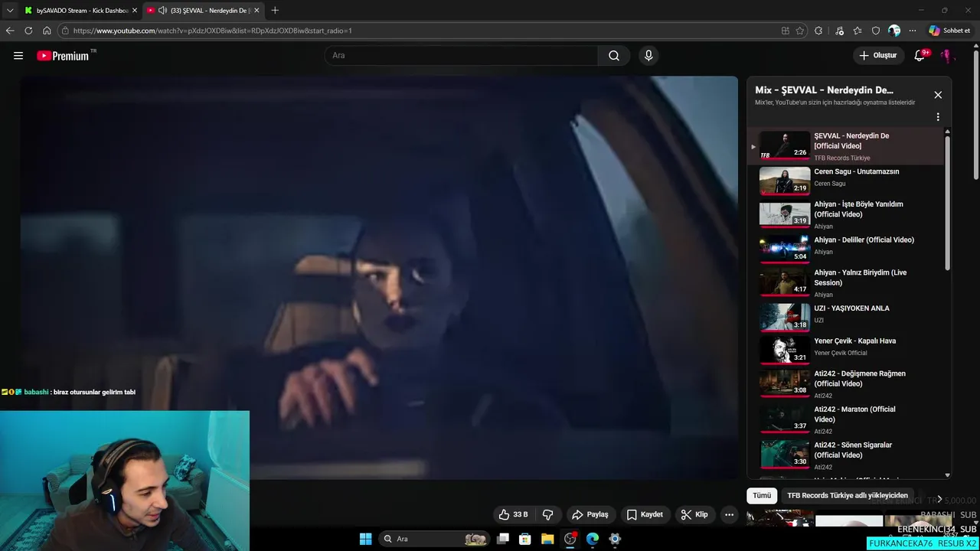Open Browser essentials shield icon

[876, 31]
